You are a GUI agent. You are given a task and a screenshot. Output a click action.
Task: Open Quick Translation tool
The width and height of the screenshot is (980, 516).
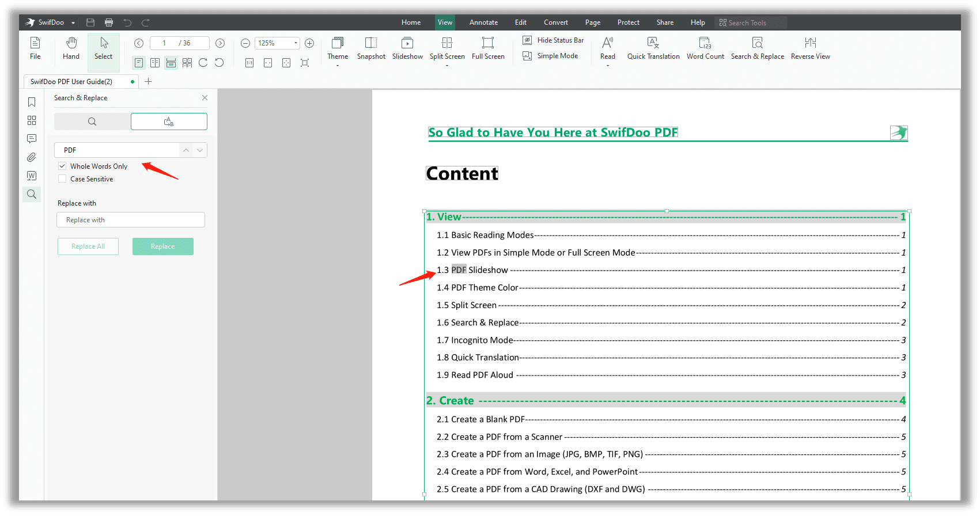pyautogui.click(x=653, y=48)
